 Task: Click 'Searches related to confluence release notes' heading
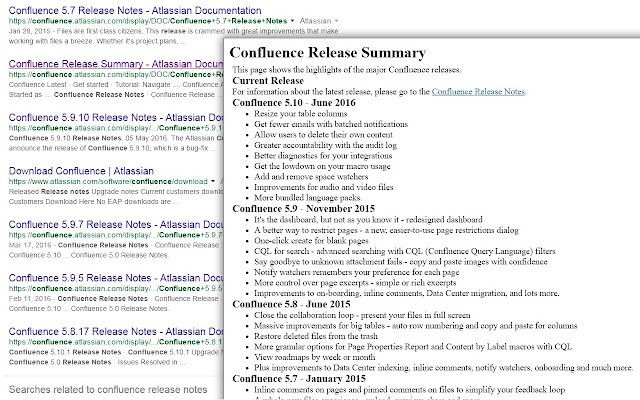pos(108,389)
